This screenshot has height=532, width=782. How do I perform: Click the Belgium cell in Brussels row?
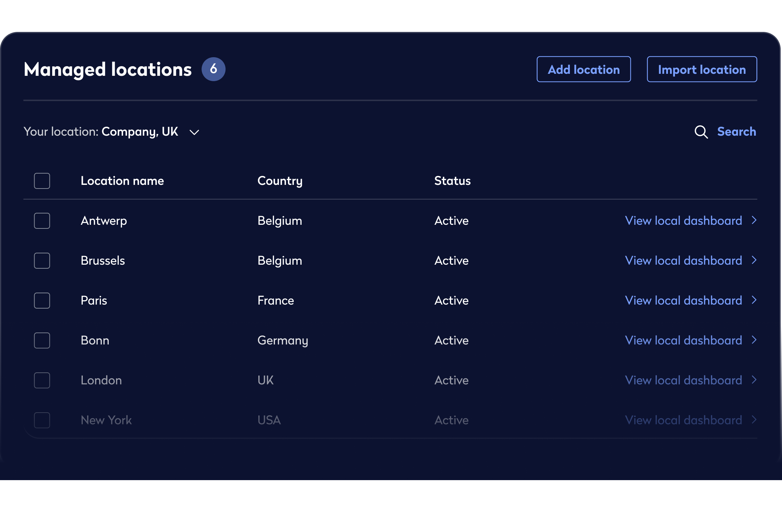[x=280, y=261]
